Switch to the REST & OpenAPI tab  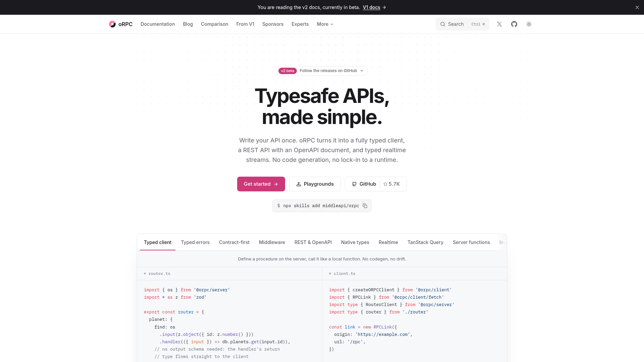click(x=313, y=242)
